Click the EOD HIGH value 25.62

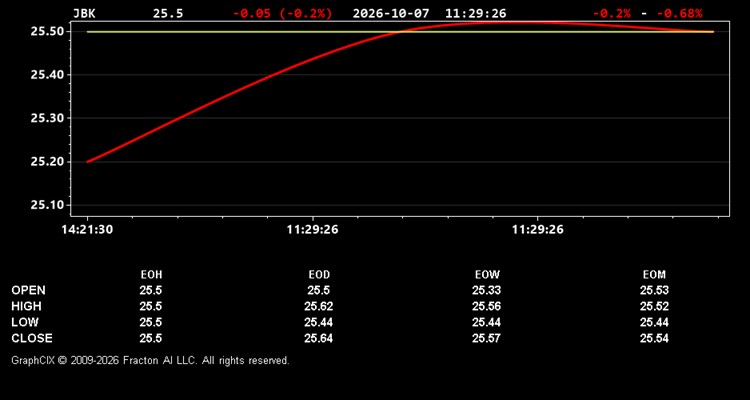(319, 306)
